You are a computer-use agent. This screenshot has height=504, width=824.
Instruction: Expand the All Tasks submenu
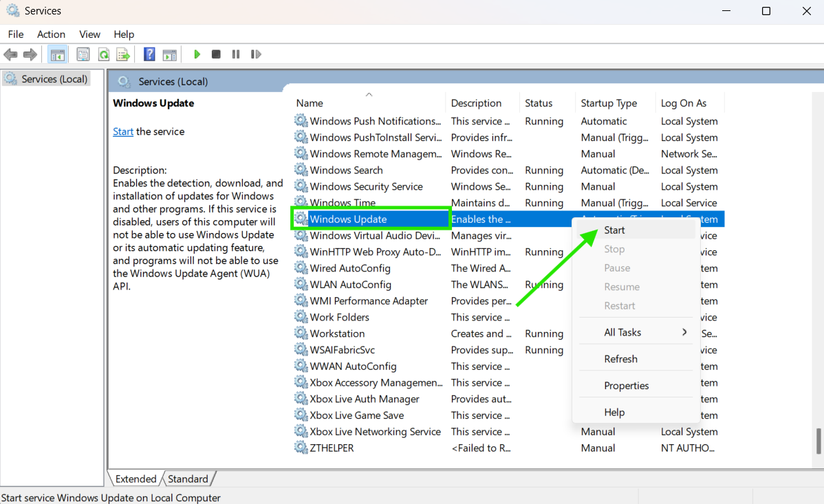pos(636,332)
